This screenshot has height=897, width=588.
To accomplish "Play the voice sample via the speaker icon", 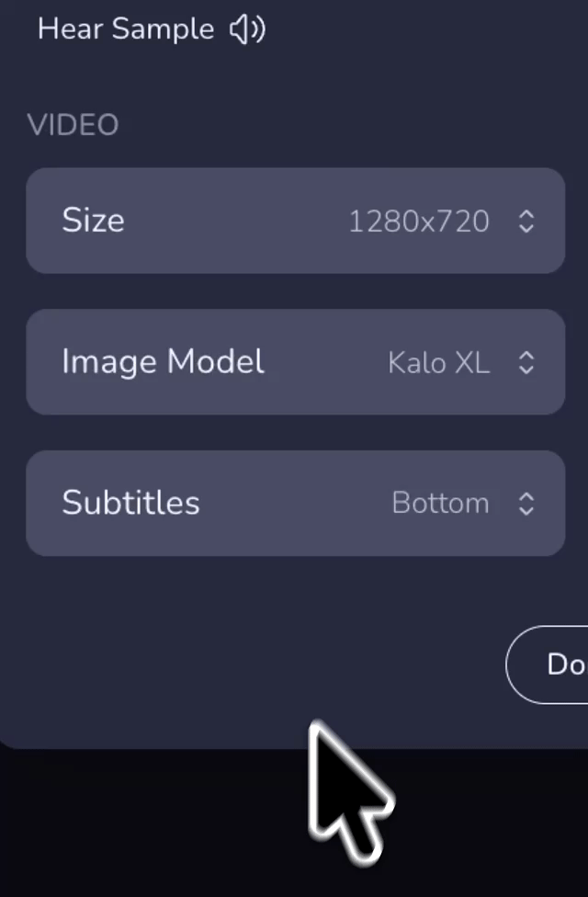I will point(245,28).
